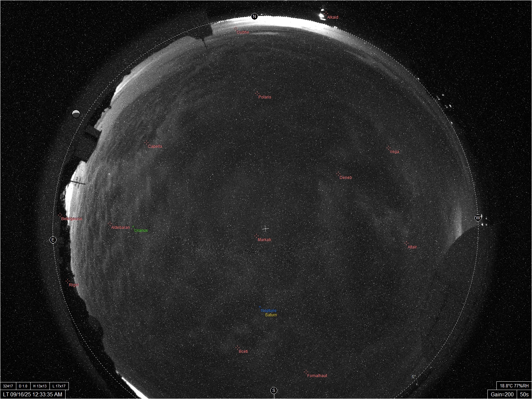Click the red crosshair marker beside Vega
This screenshot has height=399, width=532.
[388, 147]
